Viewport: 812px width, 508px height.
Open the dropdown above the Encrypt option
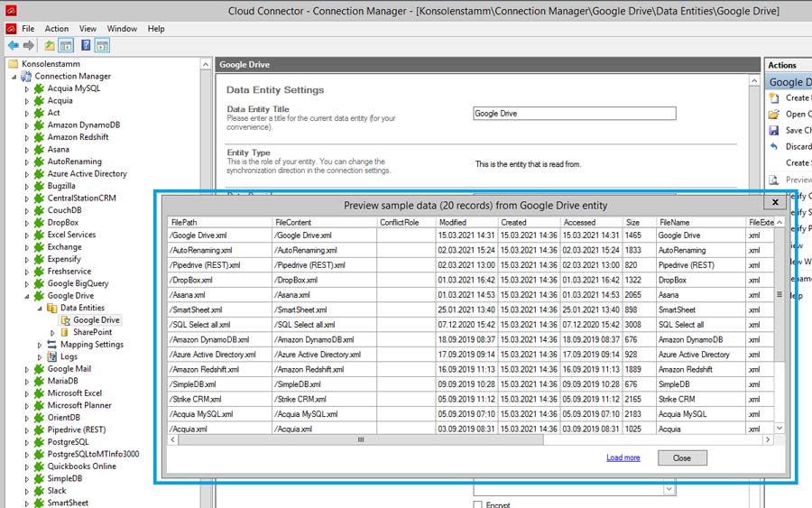coord(669,489)
